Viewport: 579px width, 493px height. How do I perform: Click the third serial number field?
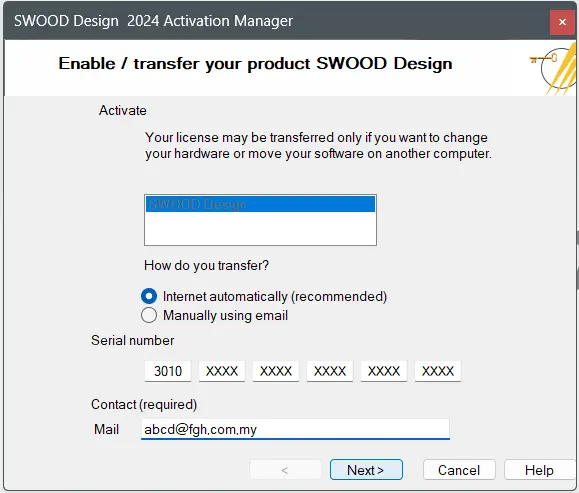(276, 371)
